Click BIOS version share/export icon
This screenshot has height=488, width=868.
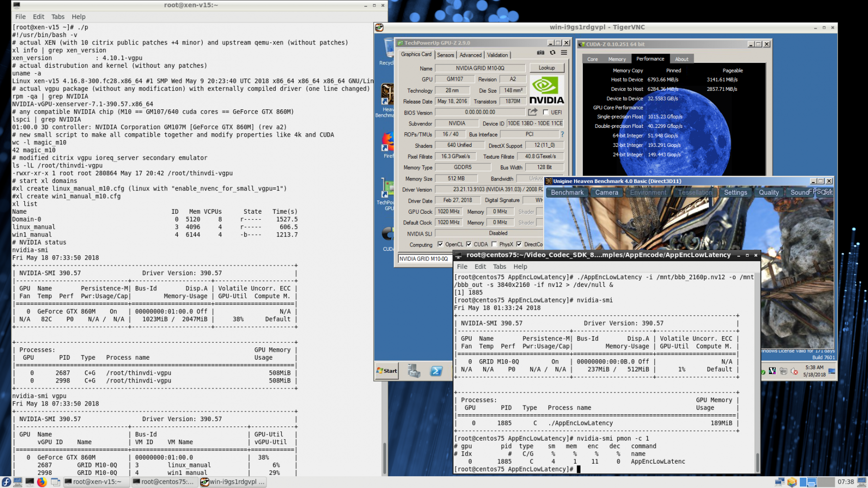(533, 112)
